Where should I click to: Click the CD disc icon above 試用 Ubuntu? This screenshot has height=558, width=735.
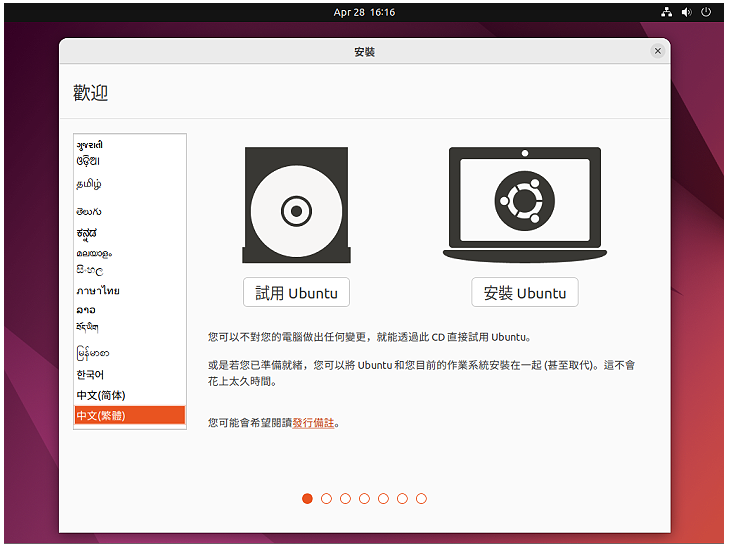click(296, 205)
